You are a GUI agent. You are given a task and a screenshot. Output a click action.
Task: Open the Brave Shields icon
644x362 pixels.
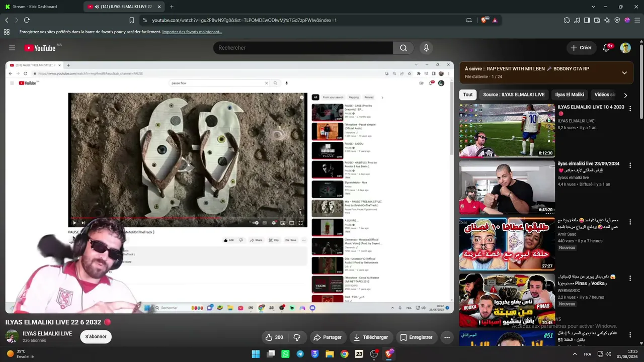[x=485, y=20]
